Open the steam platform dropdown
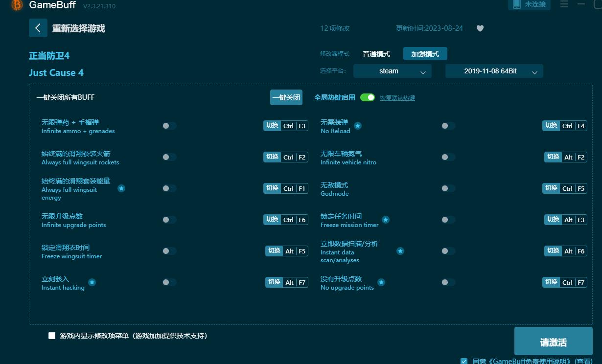Image resolution: width=602 pixels, height=364 pixels. 392,71
